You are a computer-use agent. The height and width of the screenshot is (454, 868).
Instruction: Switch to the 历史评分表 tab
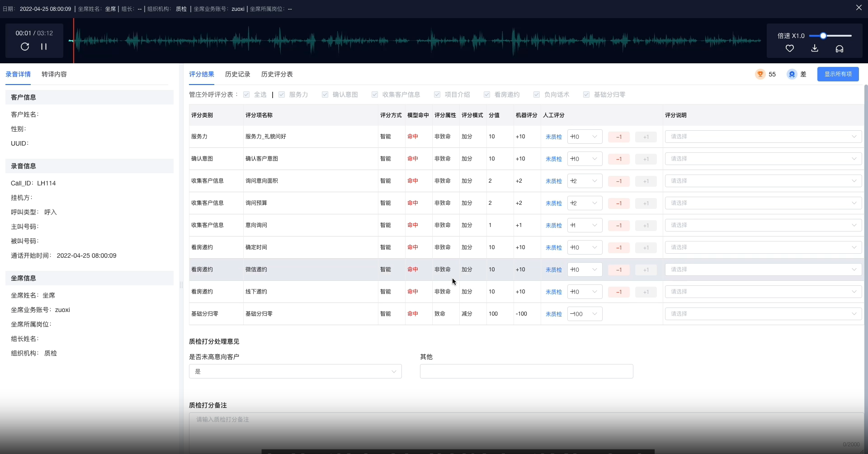point(277,74)
